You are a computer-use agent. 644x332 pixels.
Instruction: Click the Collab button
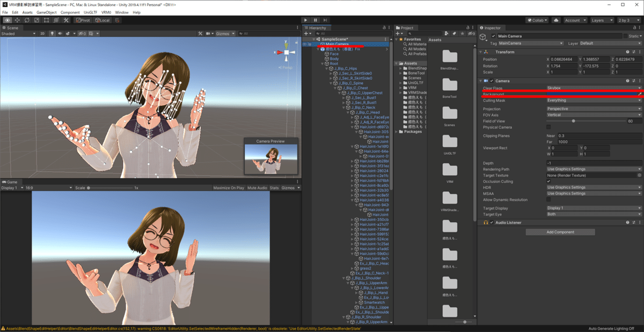pos(537,20)
